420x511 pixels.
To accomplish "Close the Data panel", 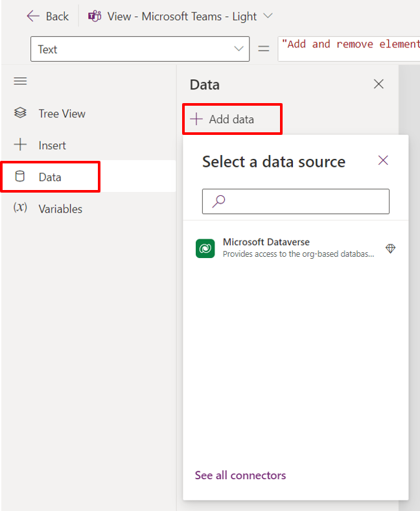I will click(x=379, y=84).
